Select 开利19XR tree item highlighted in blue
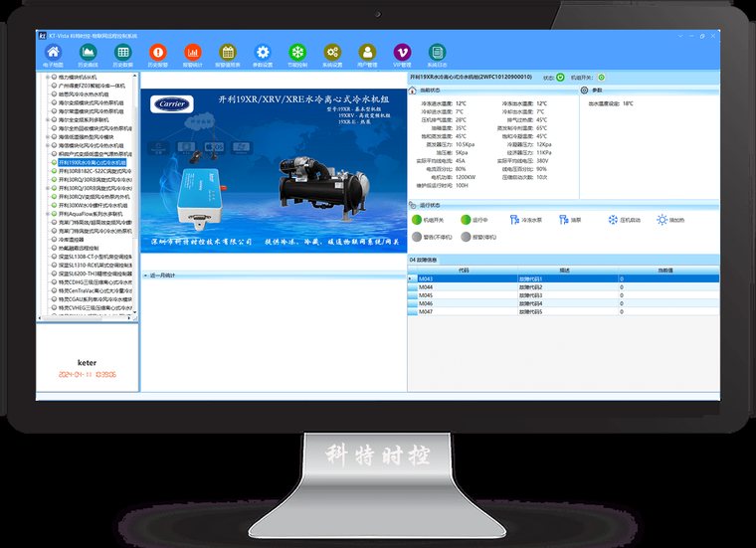 (x=93, y=162)
